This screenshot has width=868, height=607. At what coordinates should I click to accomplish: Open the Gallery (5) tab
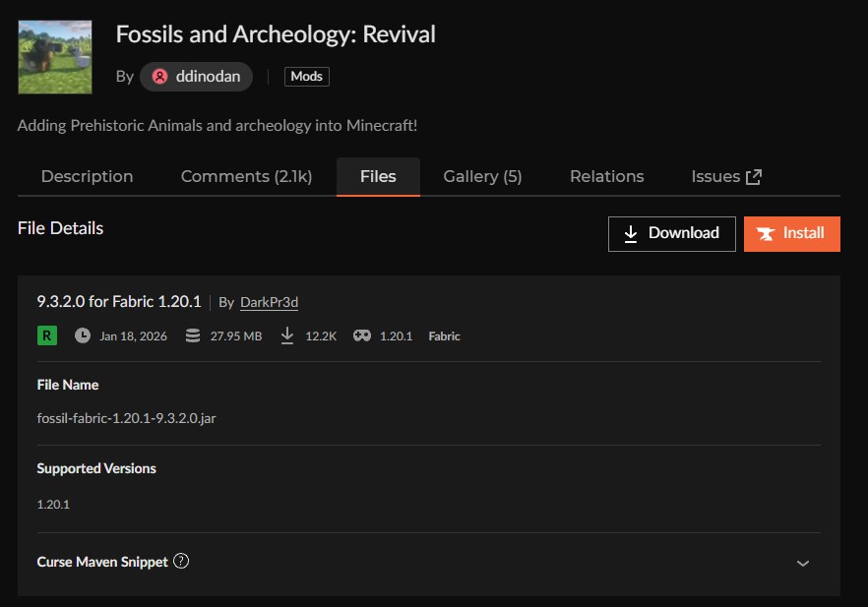click(x=482, y=177)
